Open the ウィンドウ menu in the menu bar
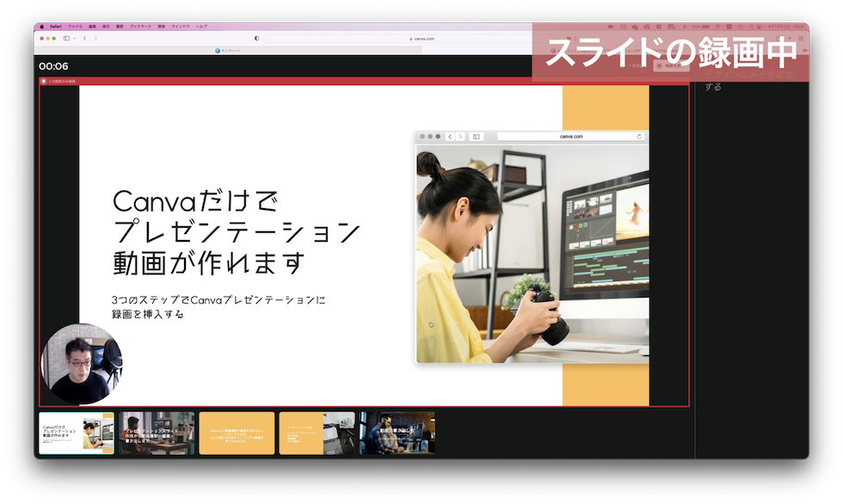Image resolution: width=843 pixels, height=504 pixels. coord(182,27)
